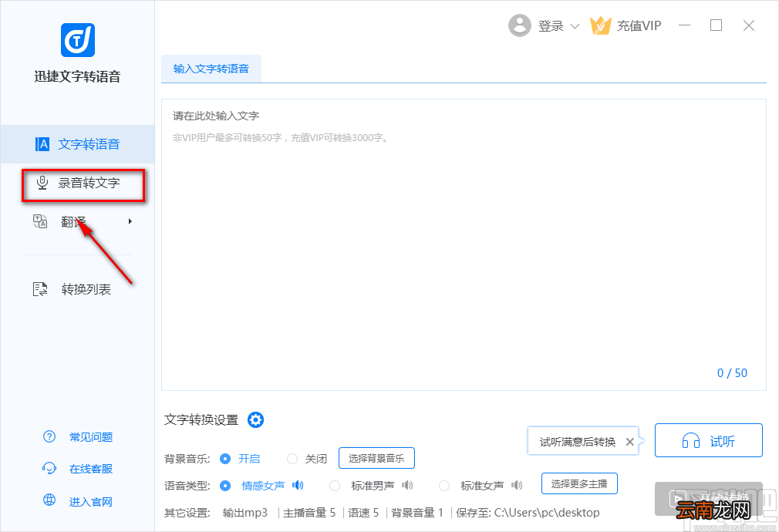This screenshot has height=532, width=779.
Task: Click the 语速 5 setting
Action: coord(363,513)
